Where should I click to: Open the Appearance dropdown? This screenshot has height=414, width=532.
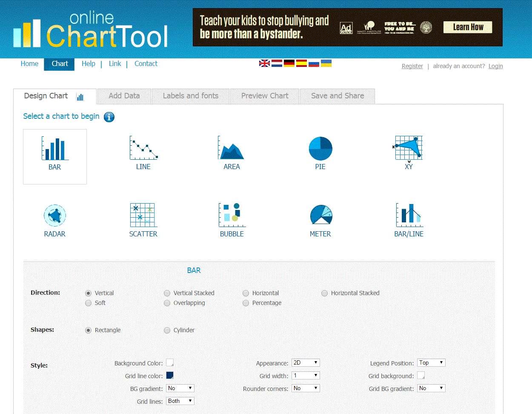click(305, 362)
